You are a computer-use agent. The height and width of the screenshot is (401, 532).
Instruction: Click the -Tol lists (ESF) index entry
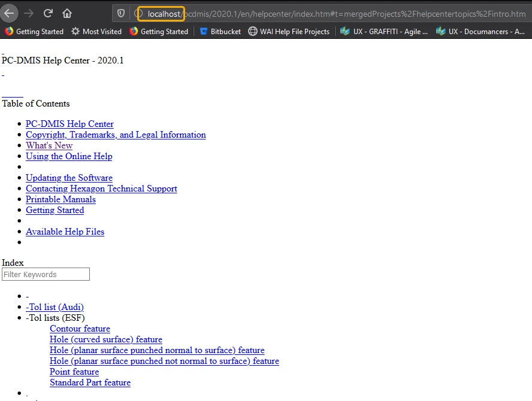click(55, 318)
